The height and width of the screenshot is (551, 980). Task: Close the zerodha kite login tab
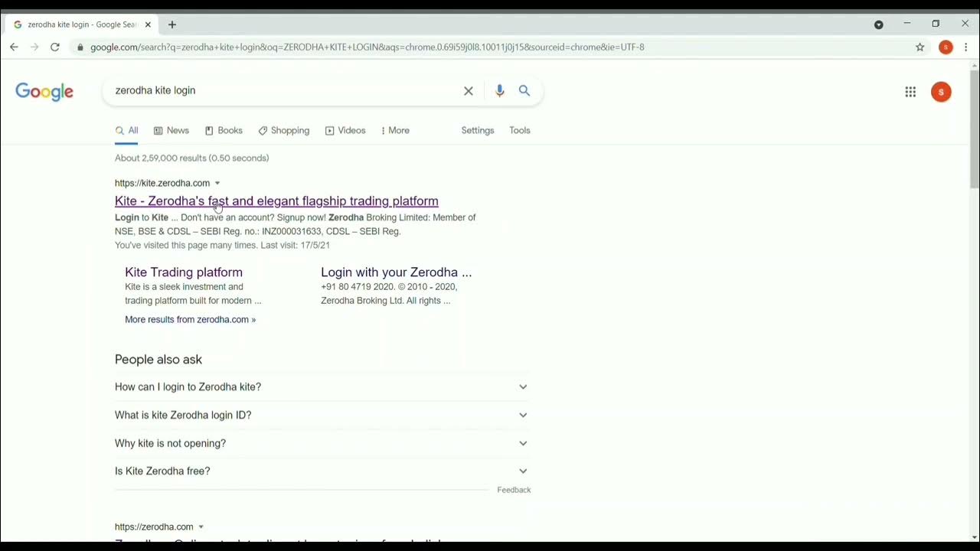(x=148, y=24)
